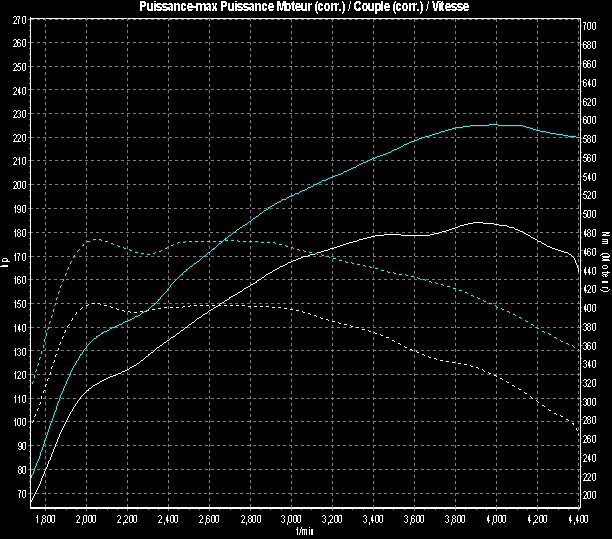Select the 2,000 tick on the rpm axis
This screenshot has height=539, width=612.
pyautogui.click(x=86, y=521)
